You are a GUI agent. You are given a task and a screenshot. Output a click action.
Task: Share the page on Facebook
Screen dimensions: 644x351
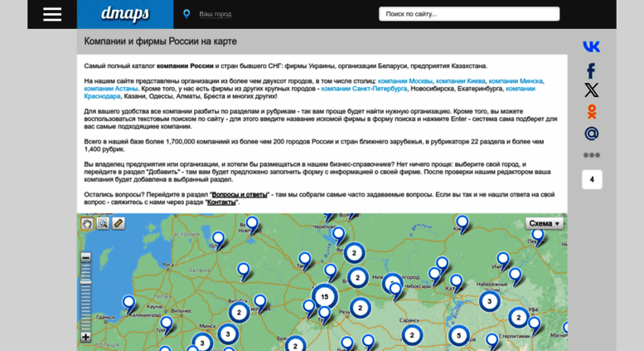(592, 71)
